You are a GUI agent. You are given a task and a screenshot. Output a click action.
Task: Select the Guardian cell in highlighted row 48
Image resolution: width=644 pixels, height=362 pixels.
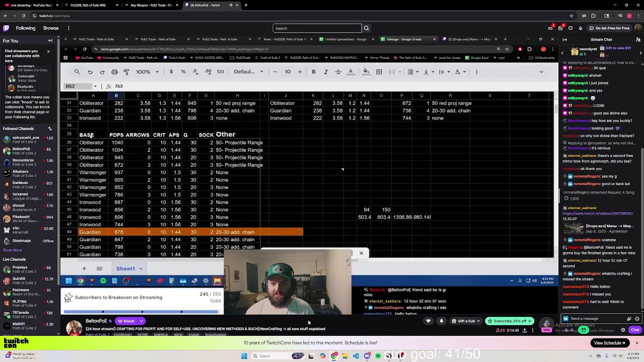point(93,232)
